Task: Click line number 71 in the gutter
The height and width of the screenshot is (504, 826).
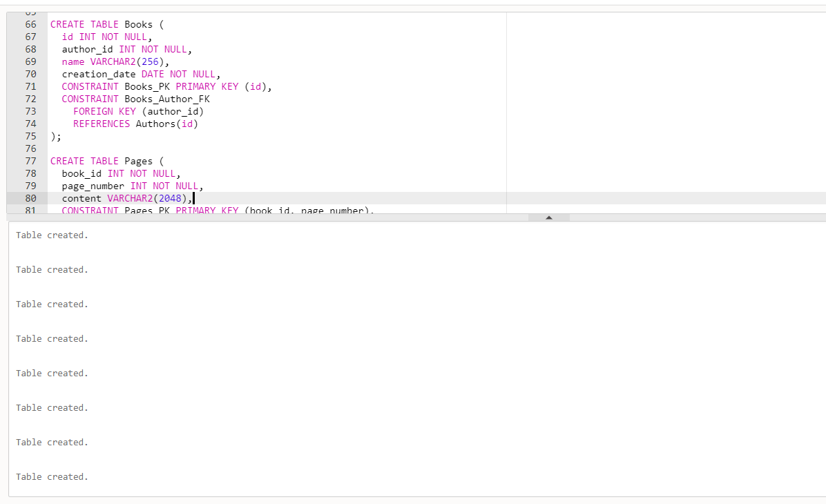Action: pos(30,86)
